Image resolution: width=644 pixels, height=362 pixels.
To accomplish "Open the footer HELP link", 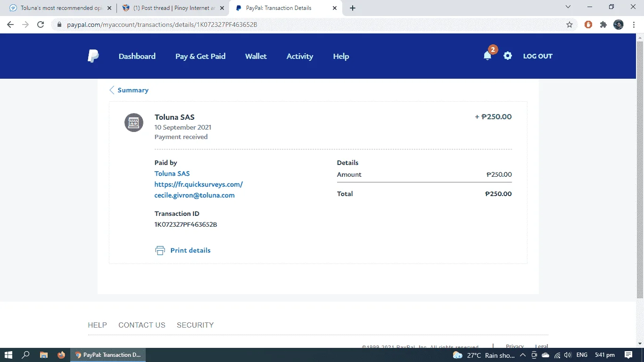I will pos(97,325).
